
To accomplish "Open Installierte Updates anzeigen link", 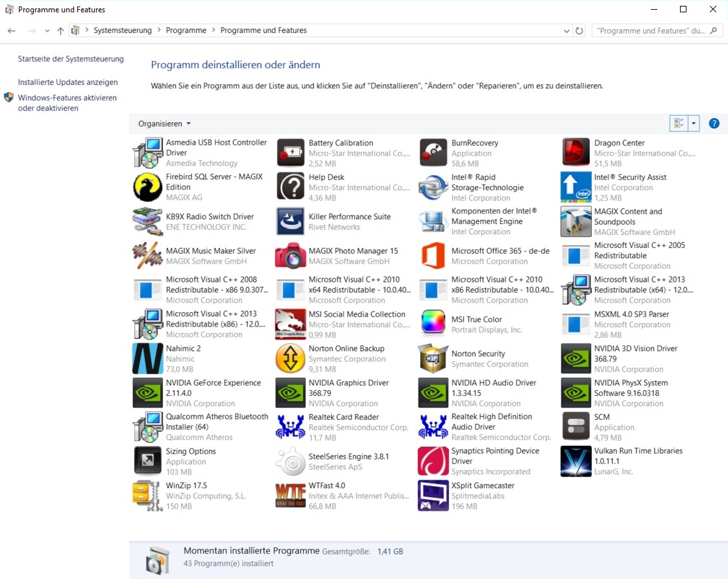I will [67, 82].
